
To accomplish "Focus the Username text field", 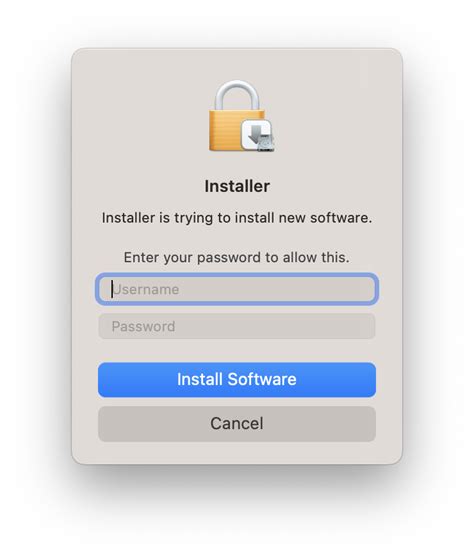I will pyautogui.click(x=237, y=289).
